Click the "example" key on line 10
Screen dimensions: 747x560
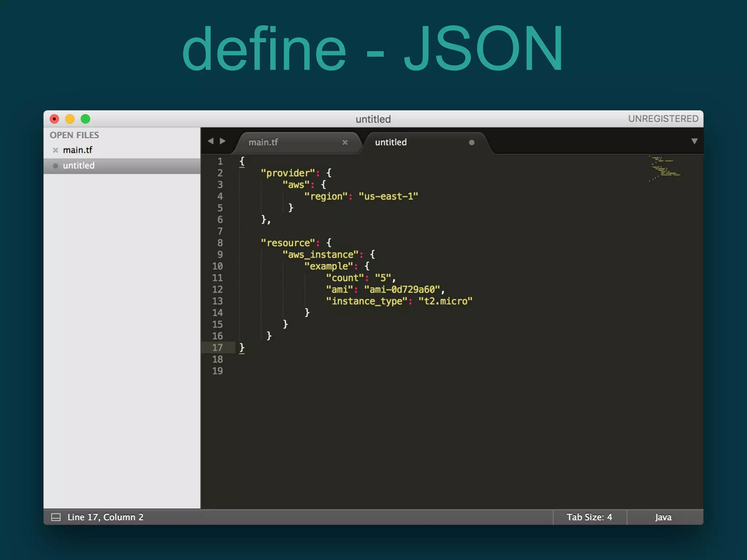[x=329, y=266]
